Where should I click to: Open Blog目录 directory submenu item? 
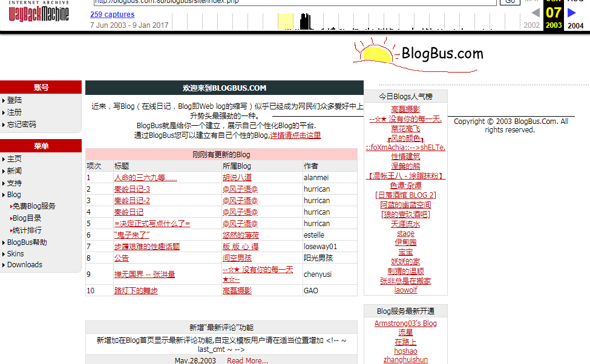click(27, 218)
